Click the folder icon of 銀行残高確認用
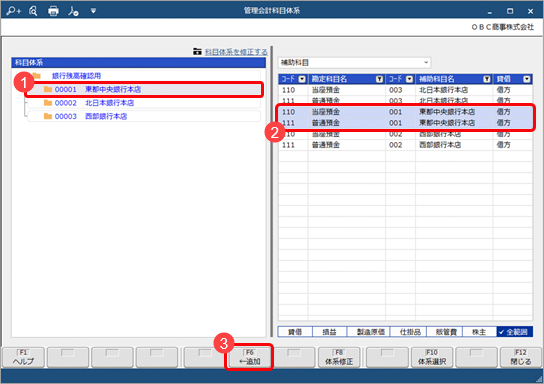544x384 pixels. [x=37, y=76]
